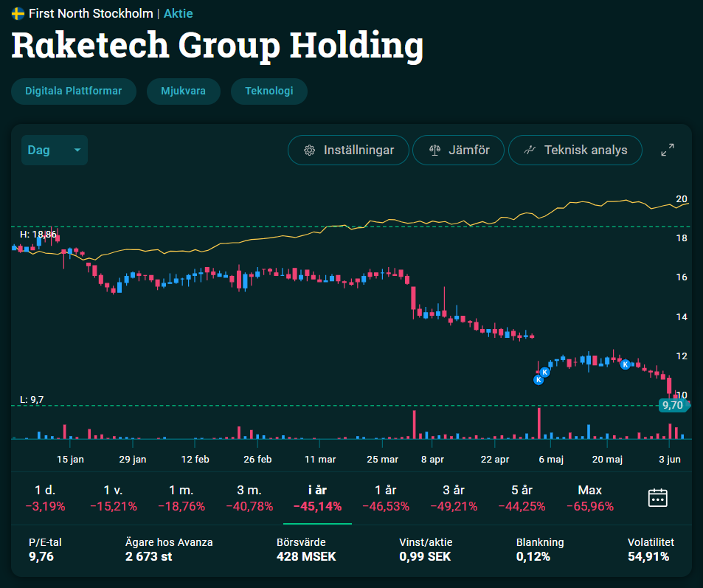Select the Mjukvara tag
This screenshot has width=703, height=588.
(x=184, y=91)
